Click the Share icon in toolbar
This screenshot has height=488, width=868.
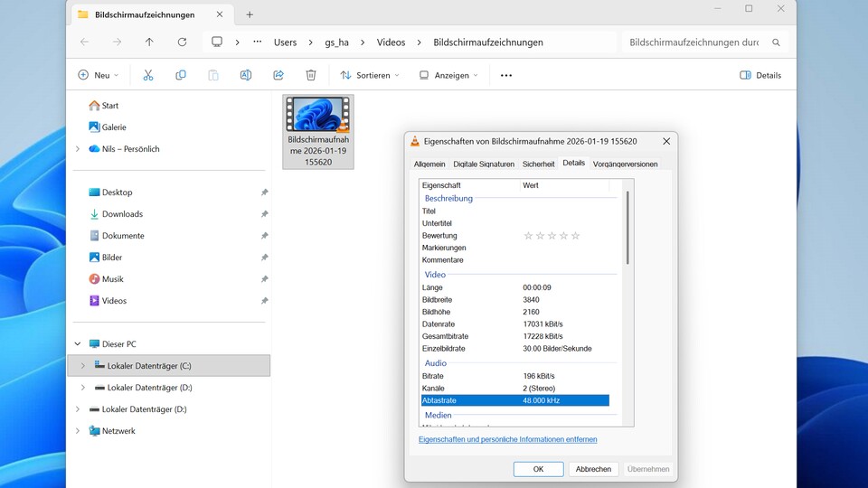pos(278,75)
